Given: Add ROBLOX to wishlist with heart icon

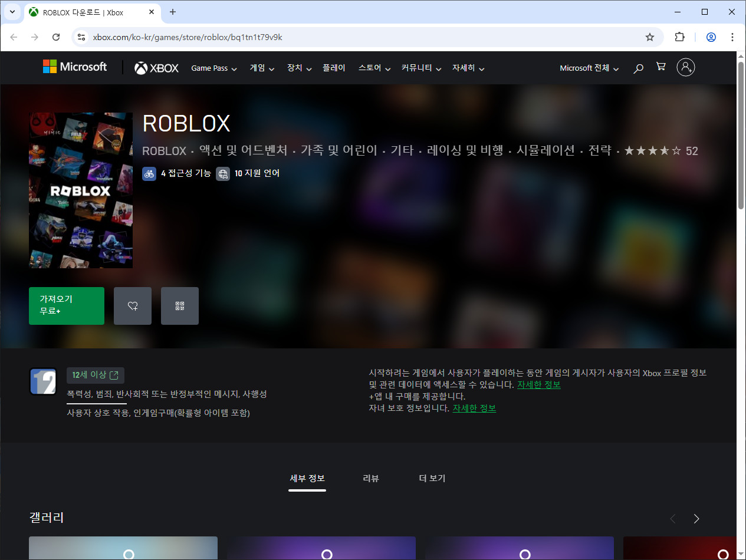Looking at the screenshot, I should [x=133, y=306].
